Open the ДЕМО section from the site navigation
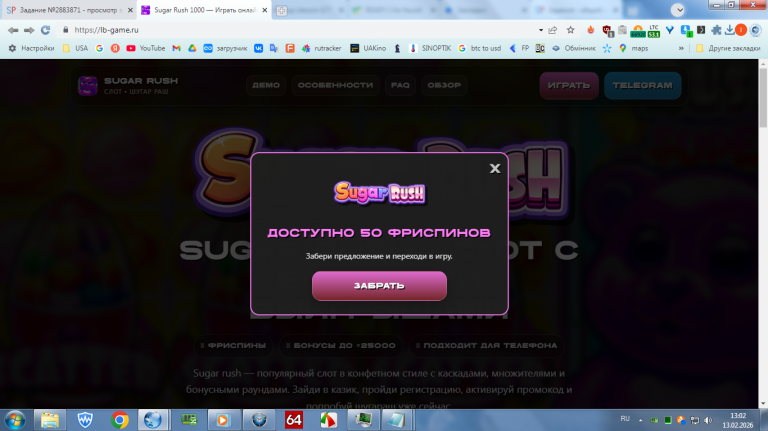 point(266,85)
